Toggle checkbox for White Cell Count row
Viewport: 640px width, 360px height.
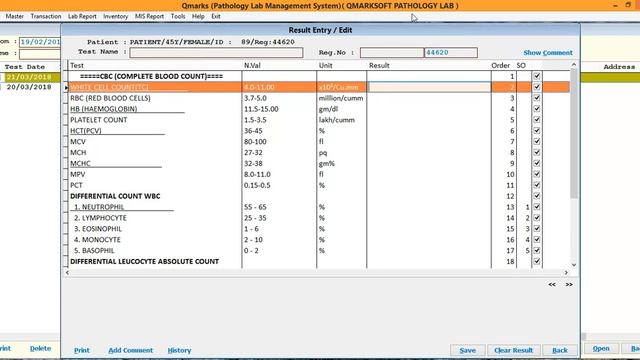537,87
